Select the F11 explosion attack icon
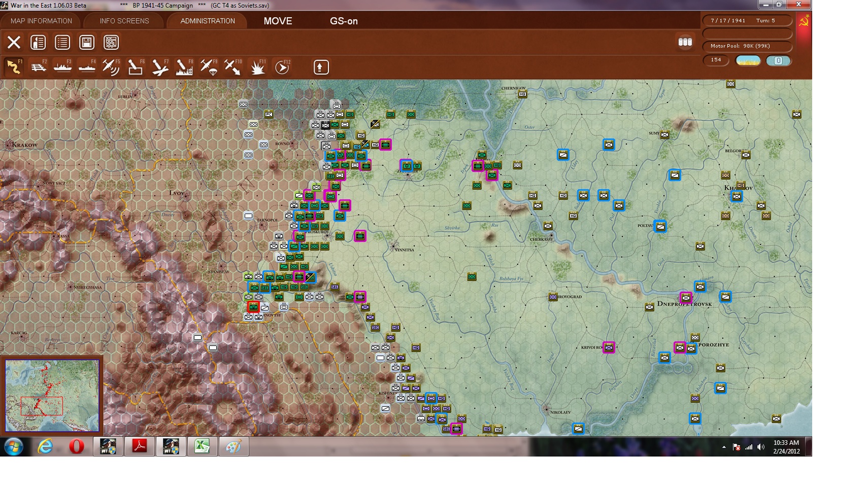 [x=257, y=67]
